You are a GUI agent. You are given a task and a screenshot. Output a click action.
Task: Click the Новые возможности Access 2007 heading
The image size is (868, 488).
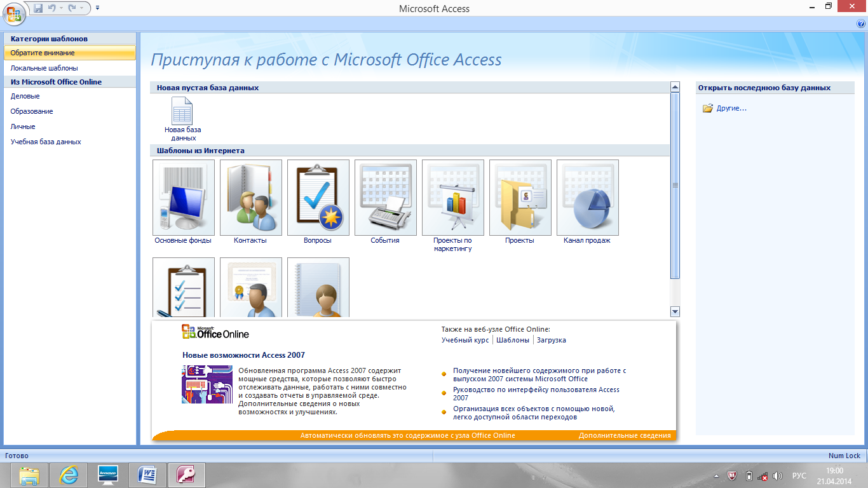point(243,355)
